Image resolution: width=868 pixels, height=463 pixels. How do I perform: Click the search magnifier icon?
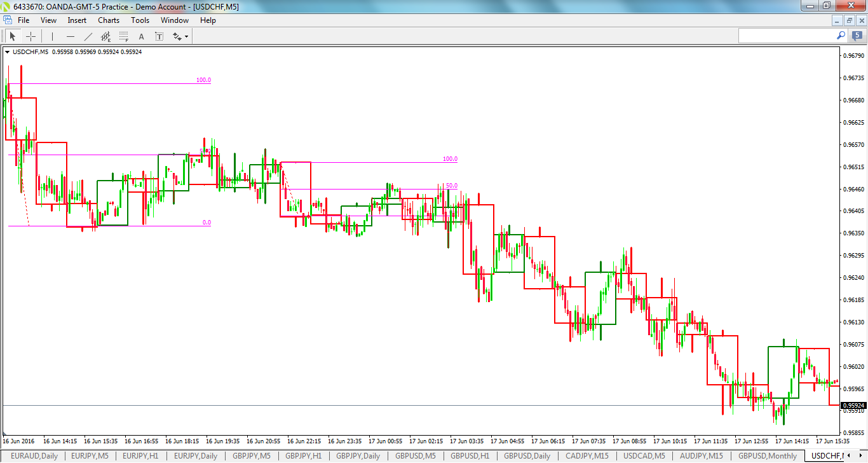pyautogui.click(x=840, y=36)
